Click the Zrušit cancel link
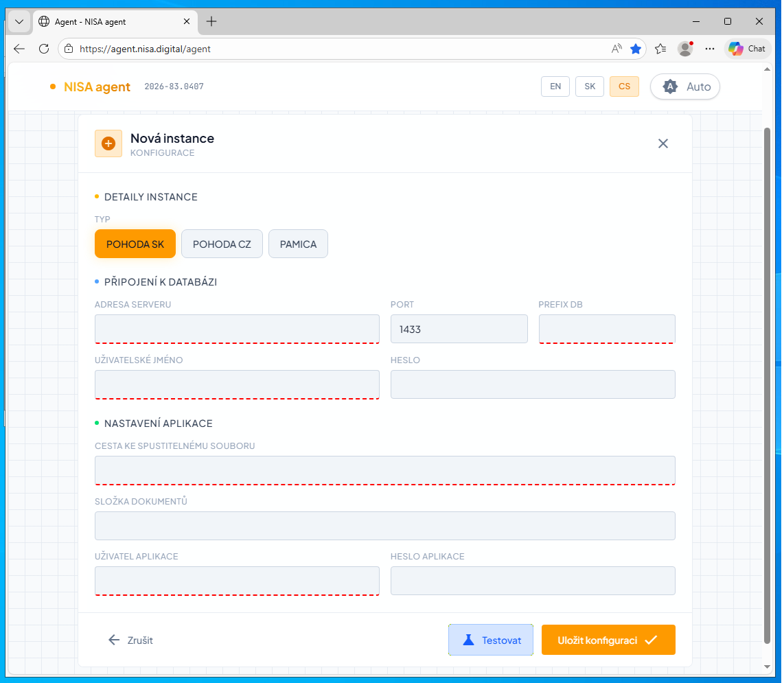This screenshot has width=784, height=683. coord(131,640)
